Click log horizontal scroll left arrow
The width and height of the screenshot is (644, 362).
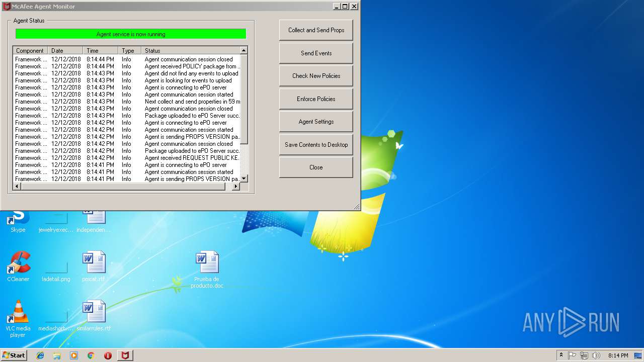(x=17, y=187)
